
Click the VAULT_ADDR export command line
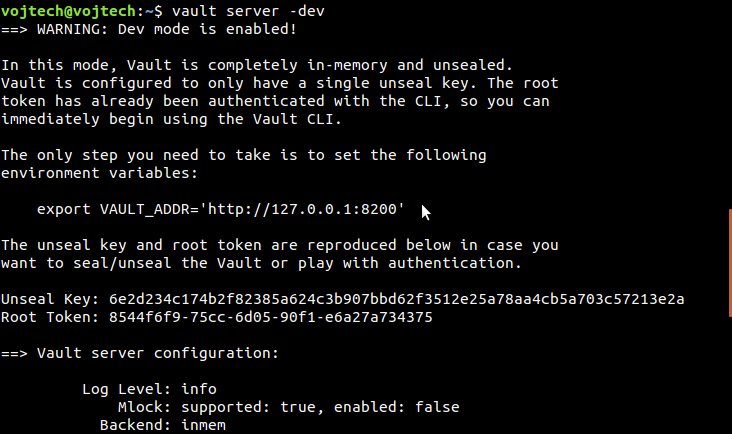[220, 209]
